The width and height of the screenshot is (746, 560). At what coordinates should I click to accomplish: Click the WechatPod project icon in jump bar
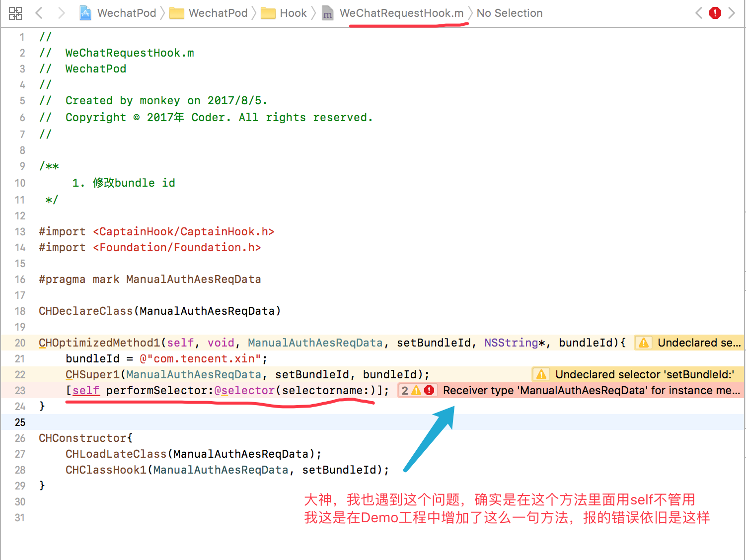pyautogui.click(x=85, y=13)
